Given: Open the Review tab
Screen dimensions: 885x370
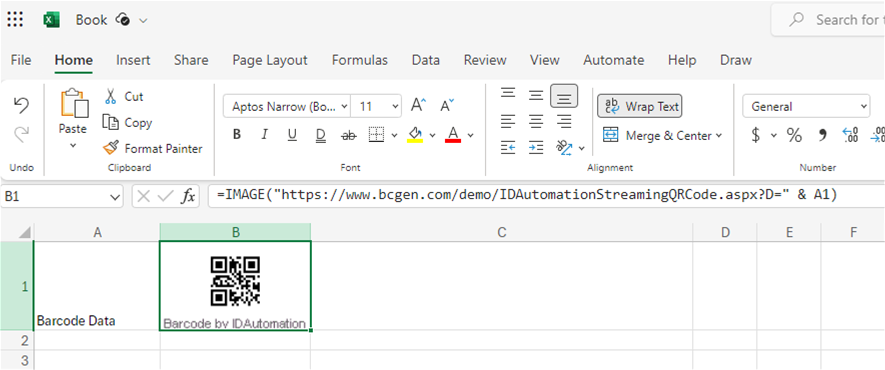Looking at the screenshot, I should point(485,60).
